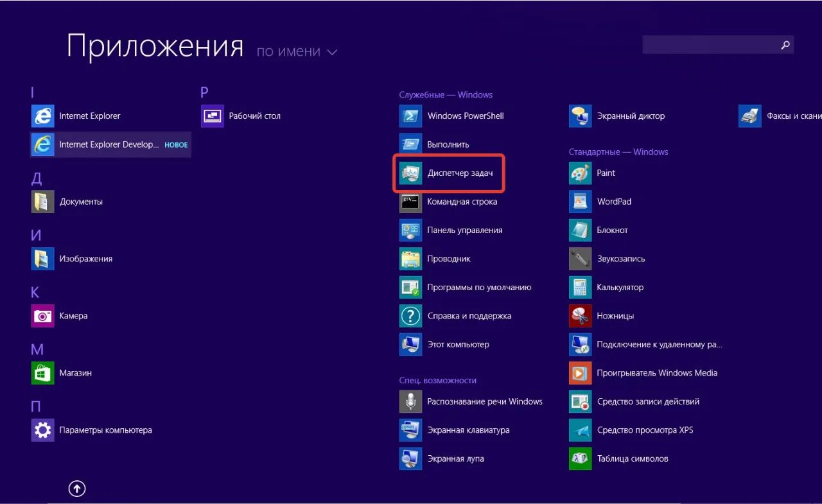Open the Рабочий стол icon
Screen dimensions: 822x504
(213, 116)
